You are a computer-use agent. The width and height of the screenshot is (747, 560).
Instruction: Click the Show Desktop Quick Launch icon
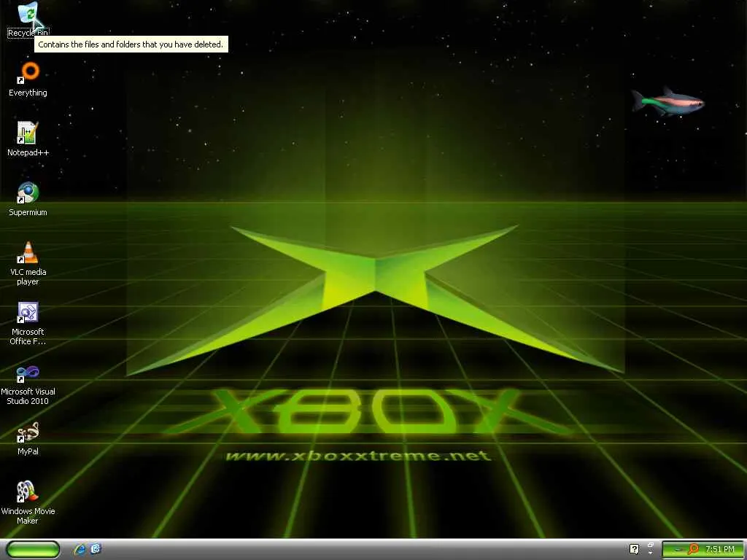(x=96, y=549)
